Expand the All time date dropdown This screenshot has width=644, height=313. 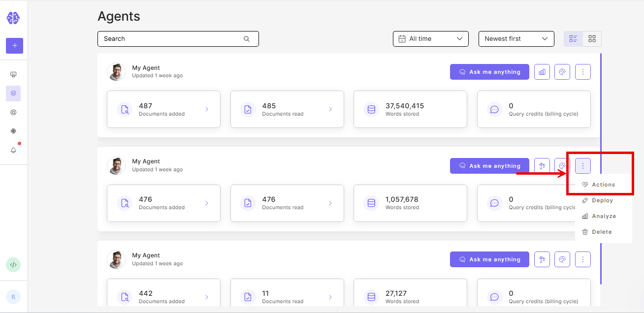(431, 39)
